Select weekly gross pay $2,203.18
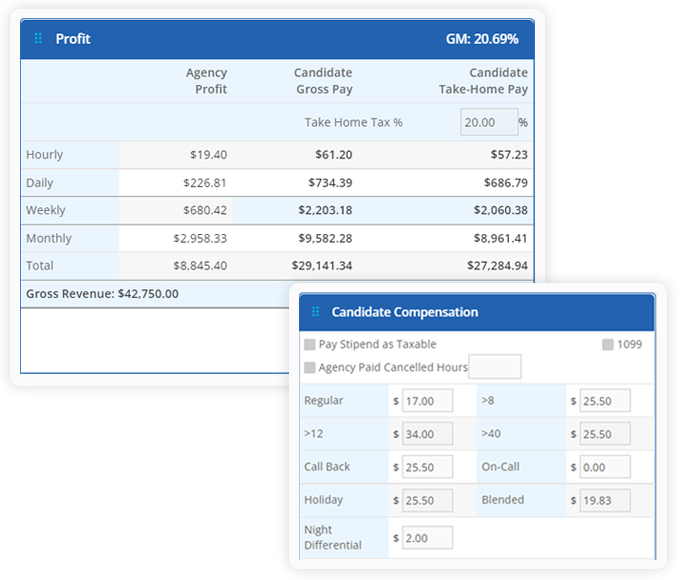Image resolution: width=680 pixels, height=580 pixels. point(325,210)
